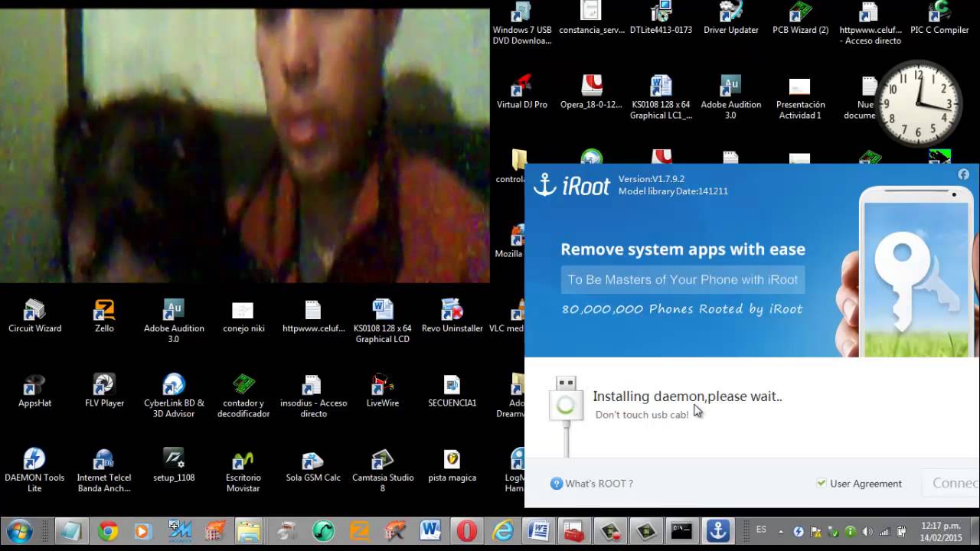The width and height of the screenshot is (980, 551).
Task: Open Windows 7 USB DVD Download shortcut
Action: pyautogui.click(x=521, y=23)
